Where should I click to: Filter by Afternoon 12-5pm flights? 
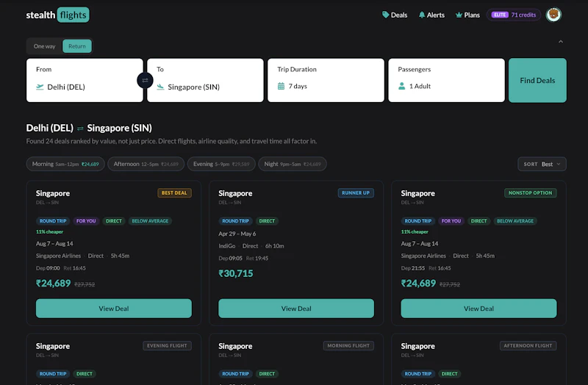coord(146,164)
